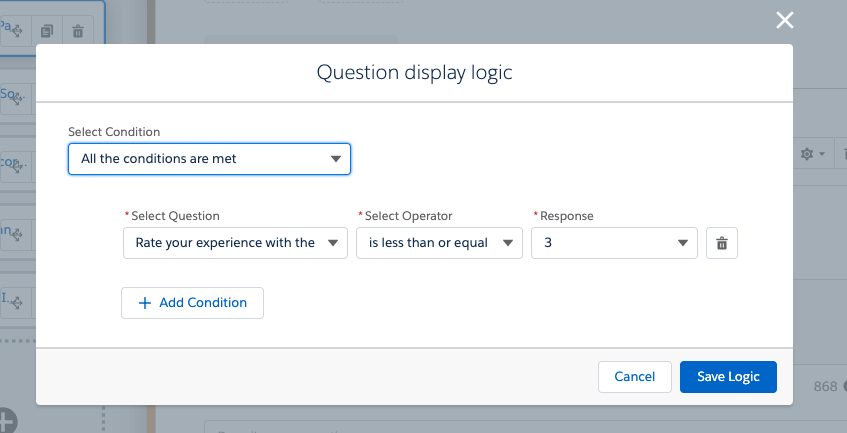Viewport: 847px width, 433px height.
Task: Click the gear settings icon behind dialog
Action: tap(806, 155)
